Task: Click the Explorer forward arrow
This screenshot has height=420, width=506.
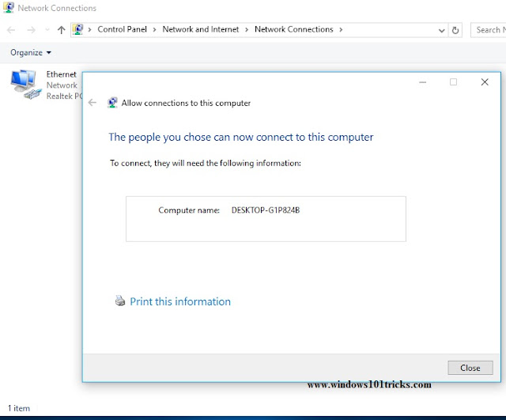Action: tap(32, 30)
